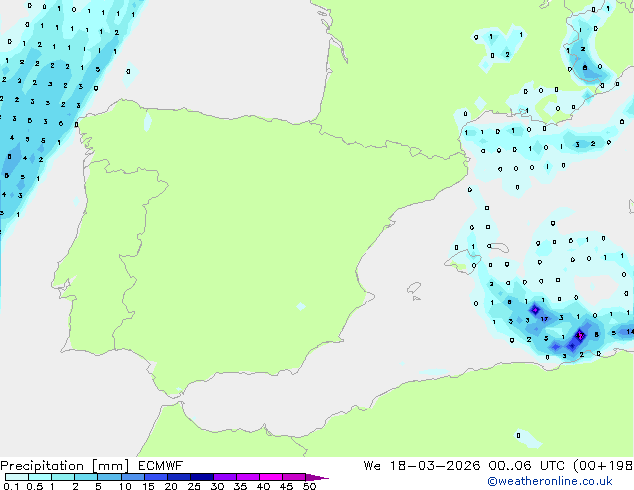
Task: Click the "(00+198" forecast offset text
Action: (603, 466)
